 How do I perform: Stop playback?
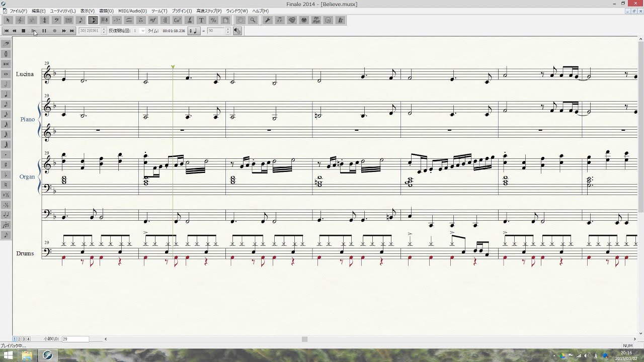(23, 31)
